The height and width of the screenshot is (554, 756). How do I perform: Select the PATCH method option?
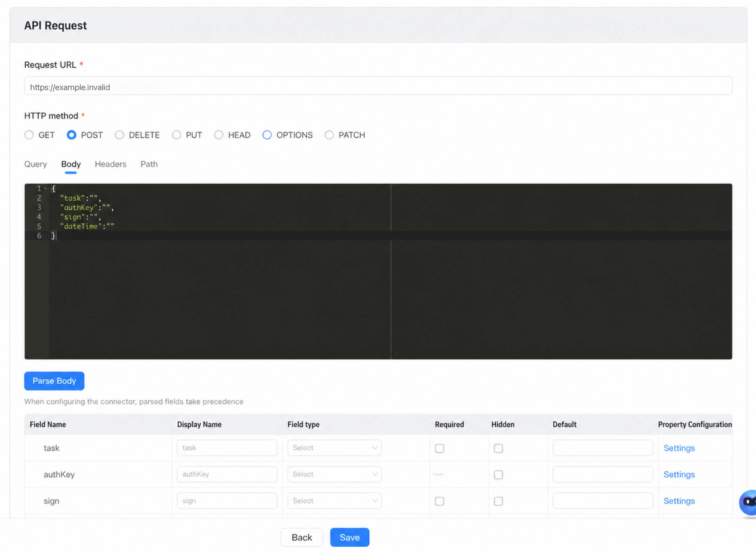[329, 135]
